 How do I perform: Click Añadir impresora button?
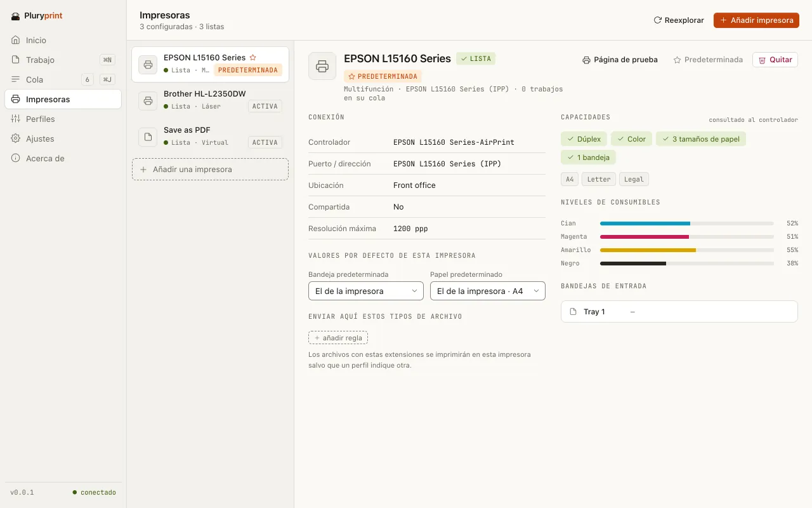[756, 20]
